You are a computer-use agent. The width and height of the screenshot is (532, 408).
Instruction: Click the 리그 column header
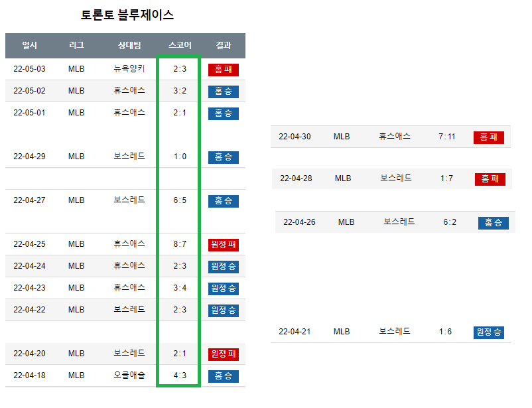(76, 46)
